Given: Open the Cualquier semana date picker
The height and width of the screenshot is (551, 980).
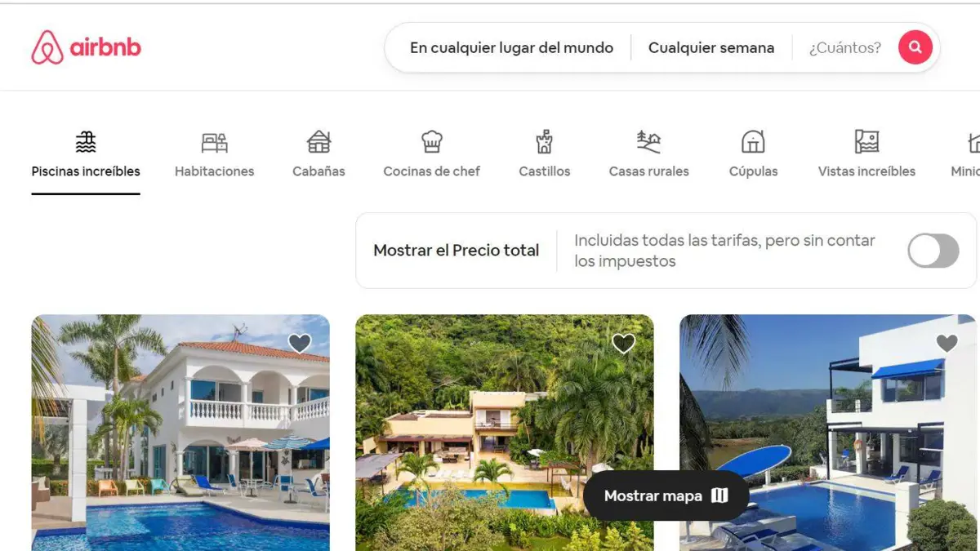Looking at the screenshot, I should tap(711, 47).
